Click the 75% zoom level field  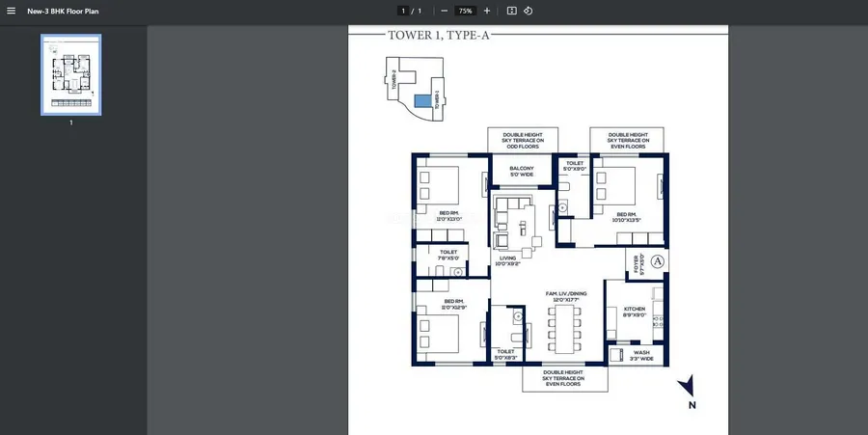(x=465, y=11)
